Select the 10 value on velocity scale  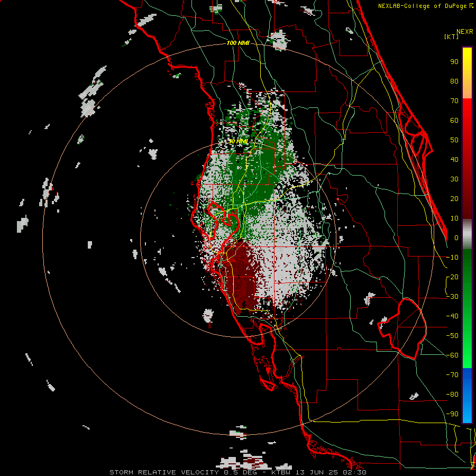coord(454,218)
